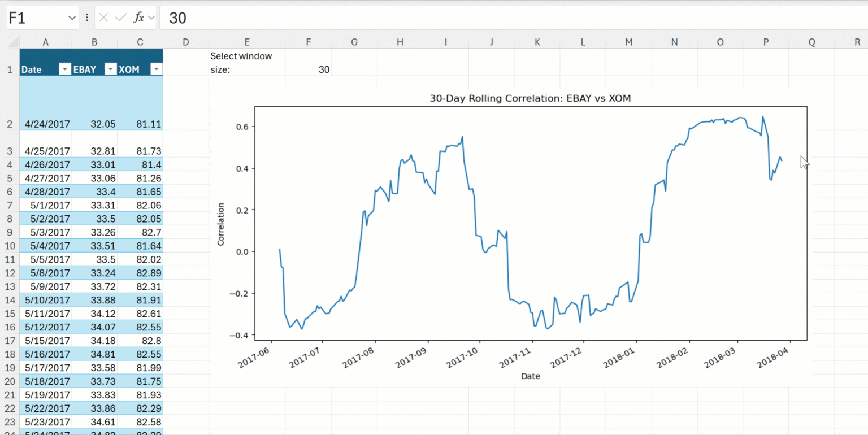868x435 pixels.
Task: Select XOM value 82.29
Action: tap(140, 408)
